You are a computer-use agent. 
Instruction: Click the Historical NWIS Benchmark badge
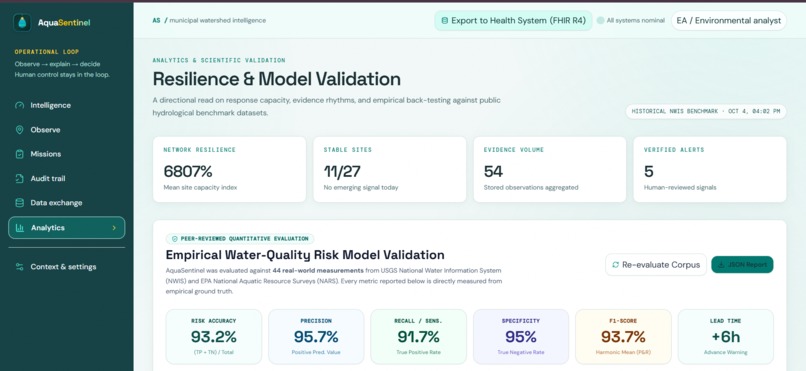tap(706, 112)
